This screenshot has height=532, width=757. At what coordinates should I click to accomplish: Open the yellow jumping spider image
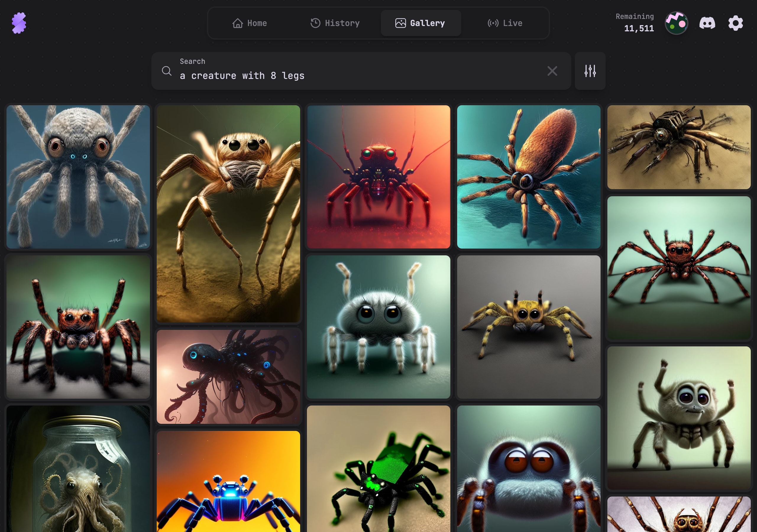pos(528,327)
